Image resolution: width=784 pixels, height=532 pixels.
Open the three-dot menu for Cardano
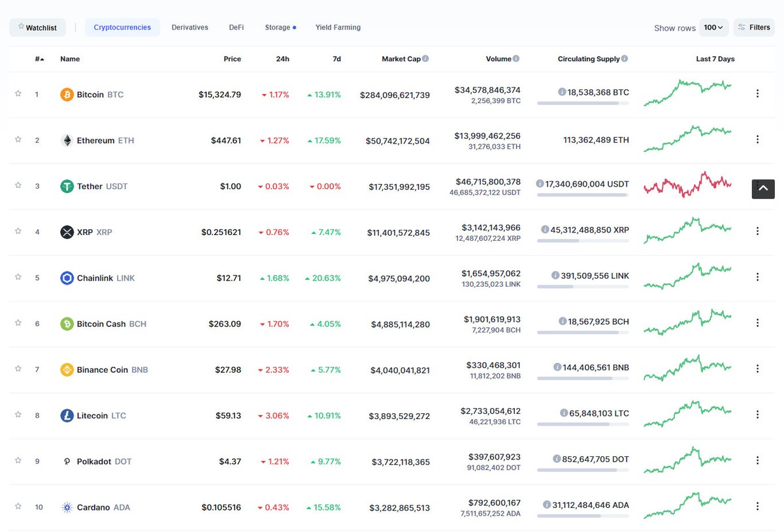coord(757,507)
